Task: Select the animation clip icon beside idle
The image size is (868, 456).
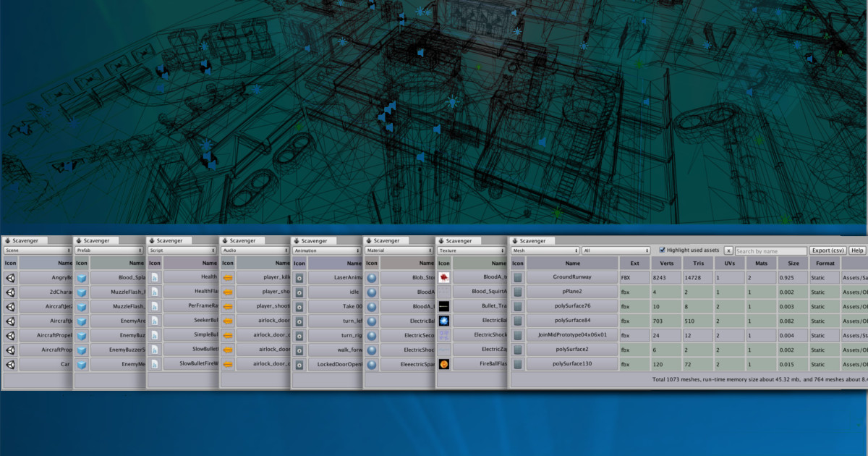Action: [300, 292]
